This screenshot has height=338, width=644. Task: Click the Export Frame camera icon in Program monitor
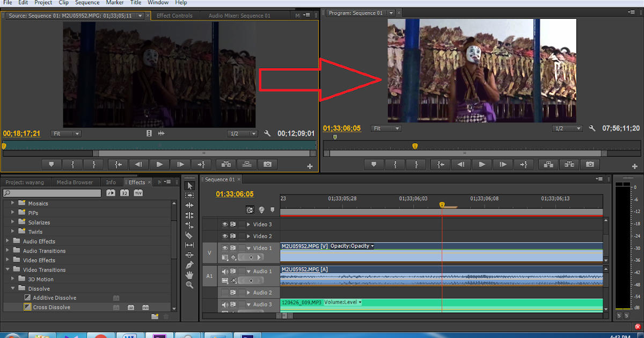point(590,164)
